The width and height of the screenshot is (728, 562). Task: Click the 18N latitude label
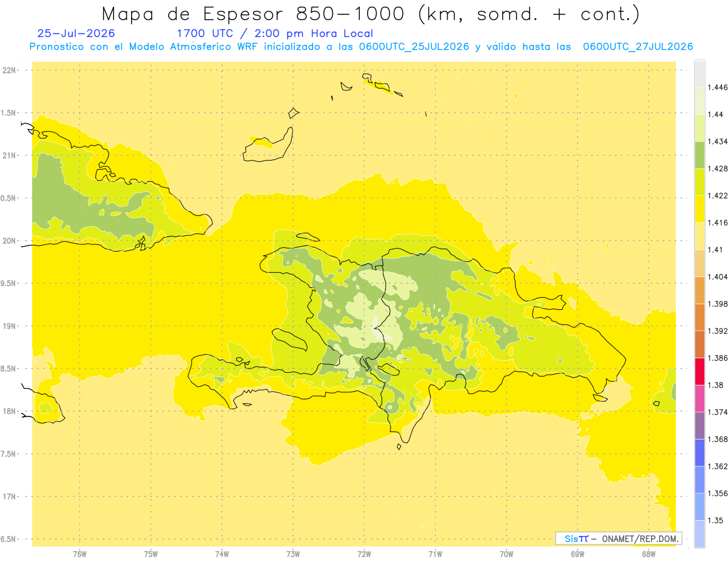10,411
